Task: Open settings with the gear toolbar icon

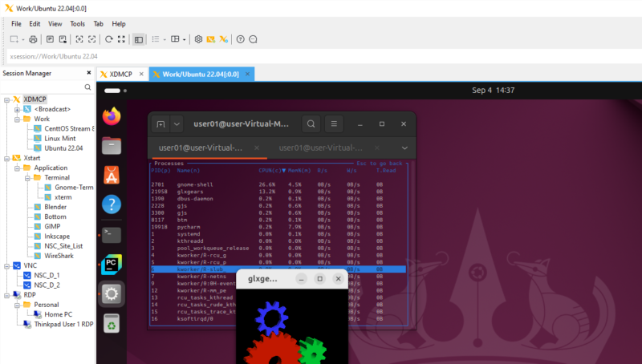Action: click(198, 38)
